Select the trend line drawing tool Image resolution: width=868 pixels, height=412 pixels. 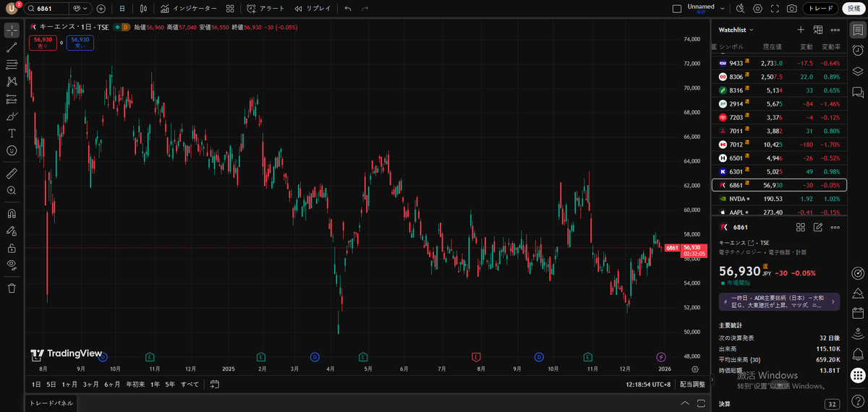12,48
